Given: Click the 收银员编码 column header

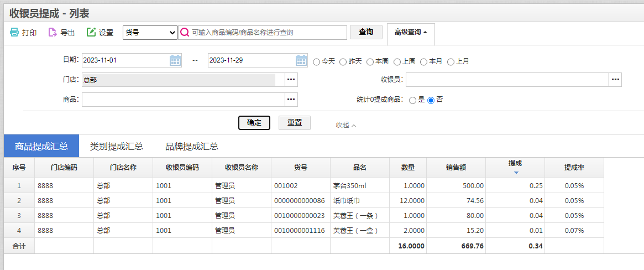Looking at the screenshot, I should [182, 168].
